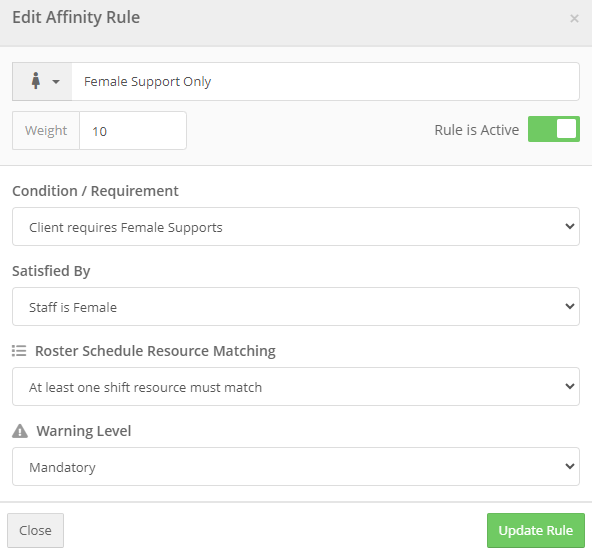Click the 'Edit Affinity Rule' title
Image resolution: width=592 pixels, height=553 pixels.
point(76,17)
